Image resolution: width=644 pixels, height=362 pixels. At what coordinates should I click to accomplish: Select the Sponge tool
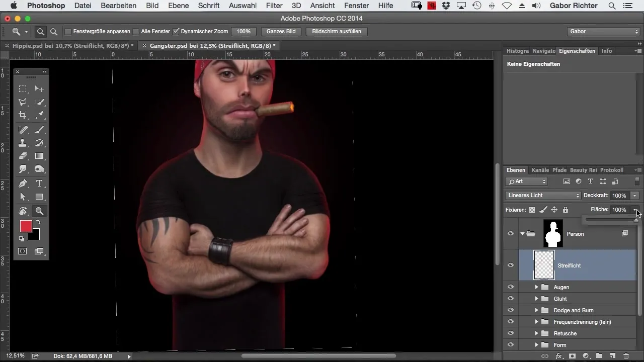[x=39, y=169]
